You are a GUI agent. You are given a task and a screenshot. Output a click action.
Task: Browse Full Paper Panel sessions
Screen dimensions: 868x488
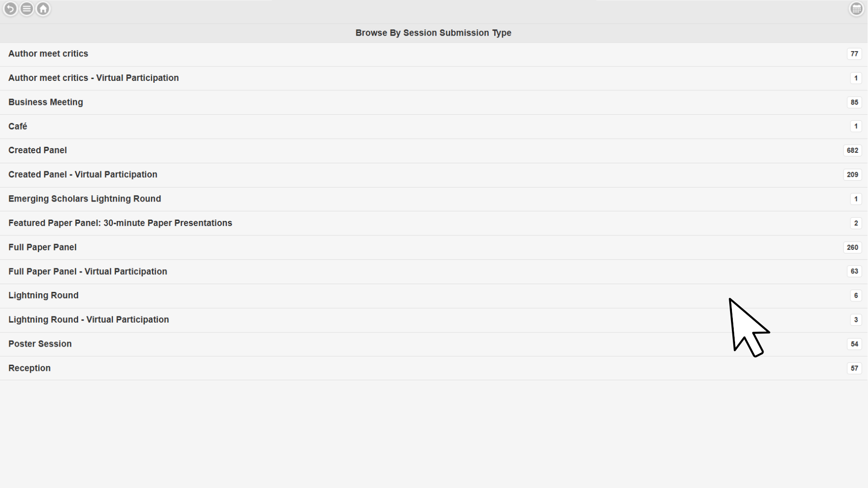coord(42,247)
